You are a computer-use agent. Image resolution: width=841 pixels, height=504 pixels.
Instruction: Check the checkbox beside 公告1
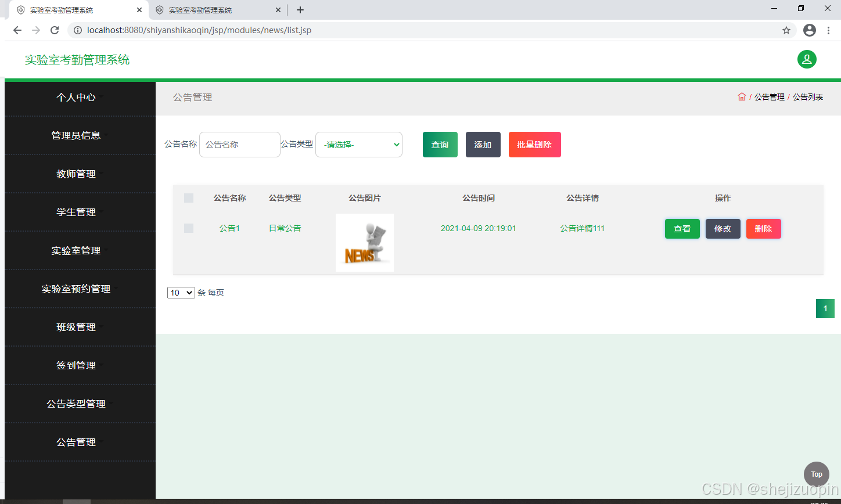point(188,228)
